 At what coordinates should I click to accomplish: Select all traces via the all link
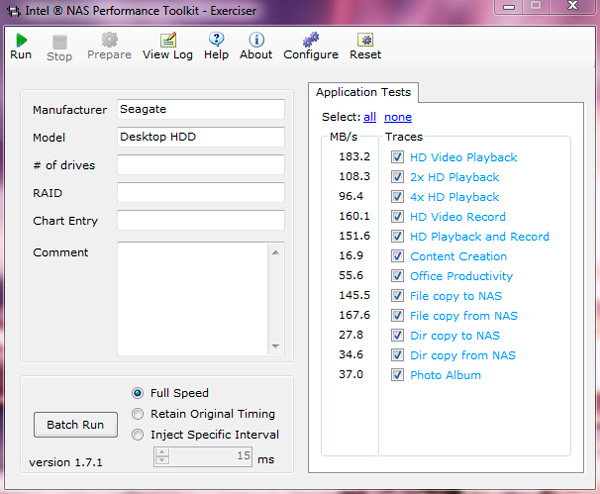[370, 117]
